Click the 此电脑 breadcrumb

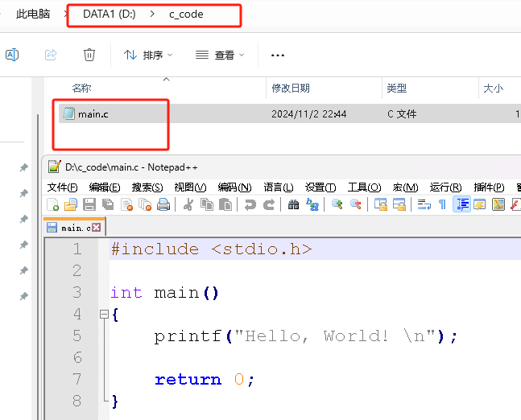click(x=33, y=14)
